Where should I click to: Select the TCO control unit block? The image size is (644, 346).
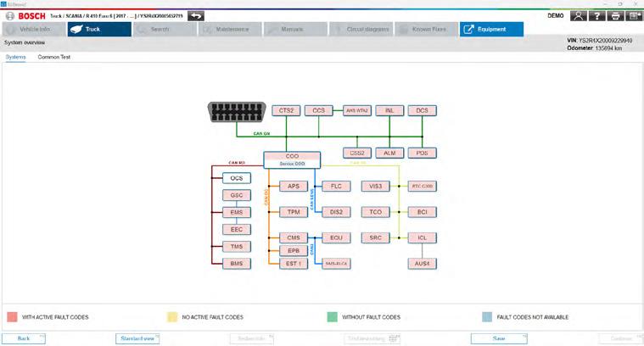click(x=375, y=212)
